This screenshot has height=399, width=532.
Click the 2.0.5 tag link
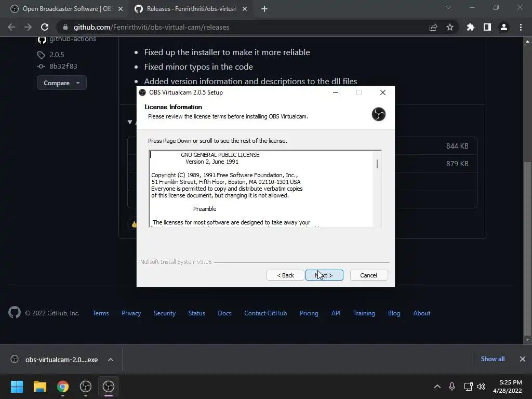pos(57,55)
